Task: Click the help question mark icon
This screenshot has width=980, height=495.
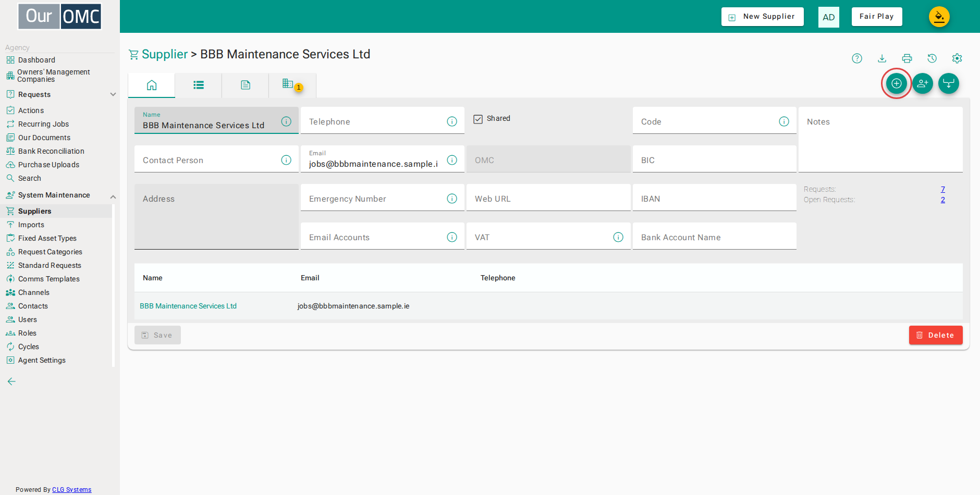Action: [x=857, y=58]
